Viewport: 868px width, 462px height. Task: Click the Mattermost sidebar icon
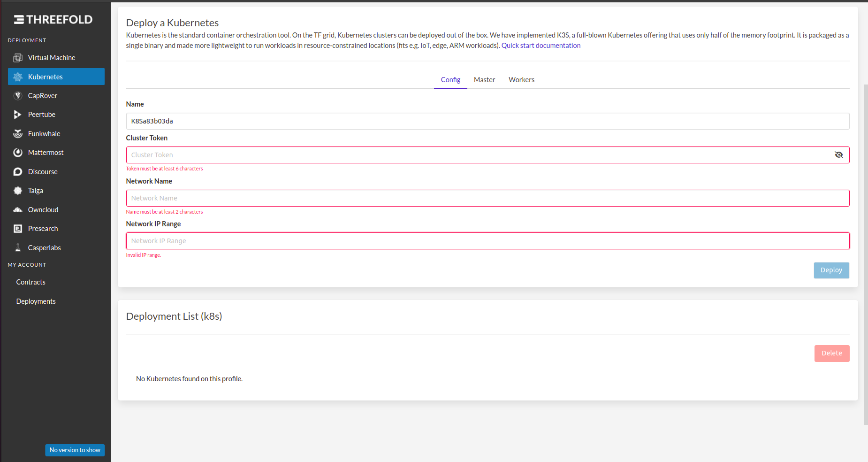click(x=17, y=152)
